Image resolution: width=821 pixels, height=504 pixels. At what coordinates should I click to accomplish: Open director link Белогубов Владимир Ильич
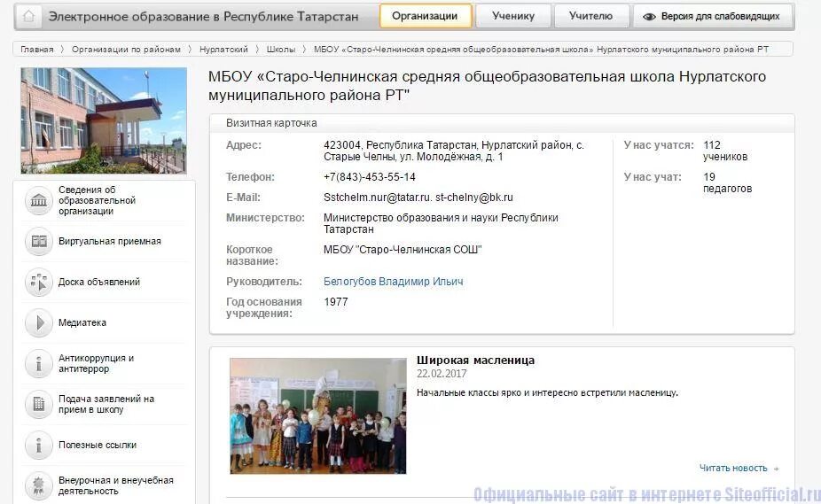click(394, 282)
